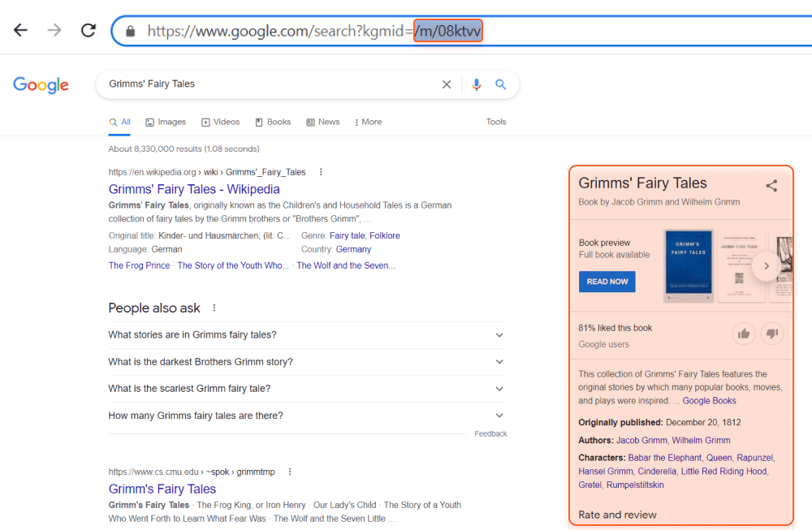Open options dots beside cs.cmu.edu URL

290,472
